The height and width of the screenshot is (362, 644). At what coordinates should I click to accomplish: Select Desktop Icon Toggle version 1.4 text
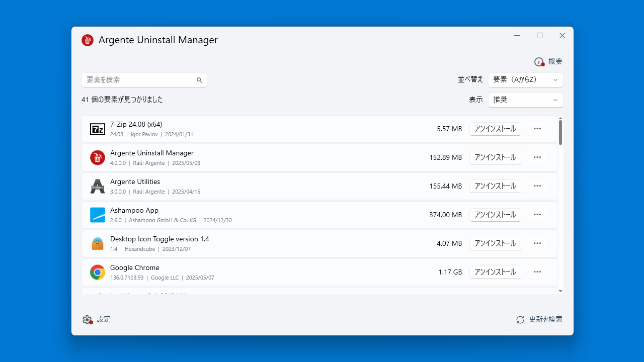[x=159, y=239]
